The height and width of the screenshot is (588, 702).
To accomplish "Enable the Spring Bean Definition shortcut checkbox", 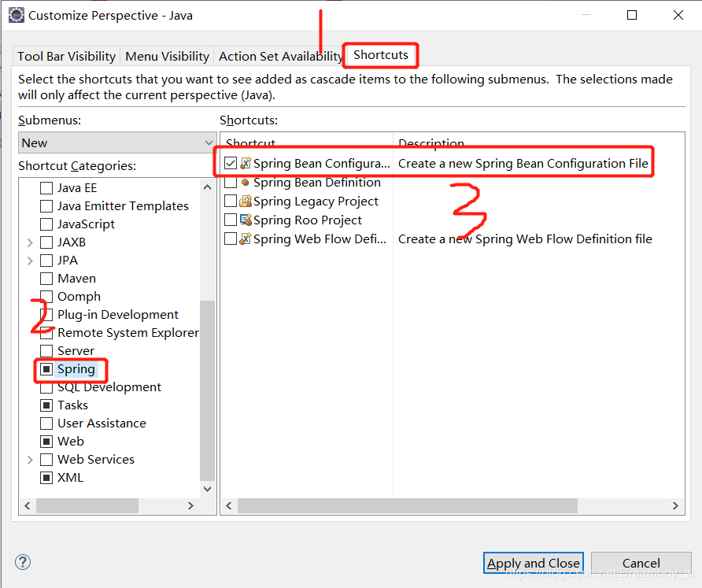I will click(231, 183).
